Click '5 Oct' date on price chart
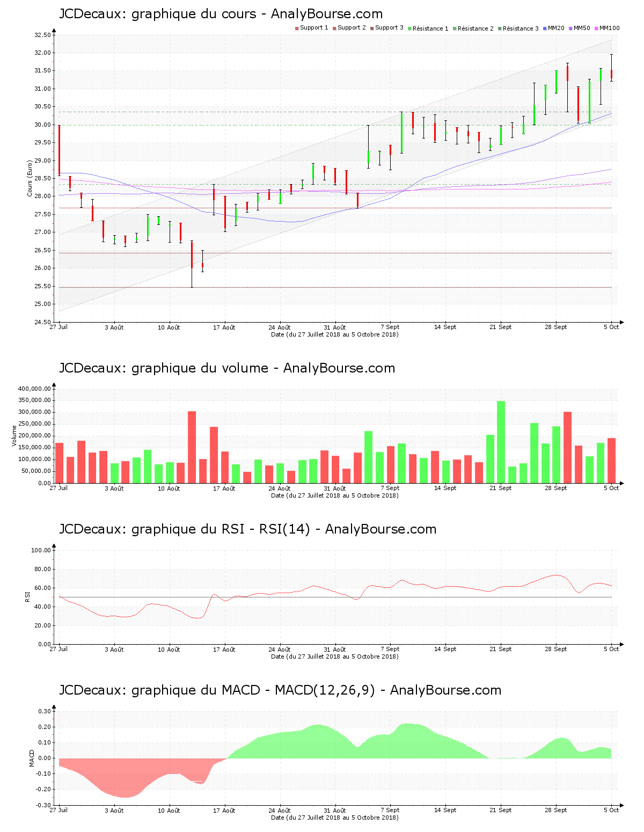The image size is (644, 832). pos(611,327)
